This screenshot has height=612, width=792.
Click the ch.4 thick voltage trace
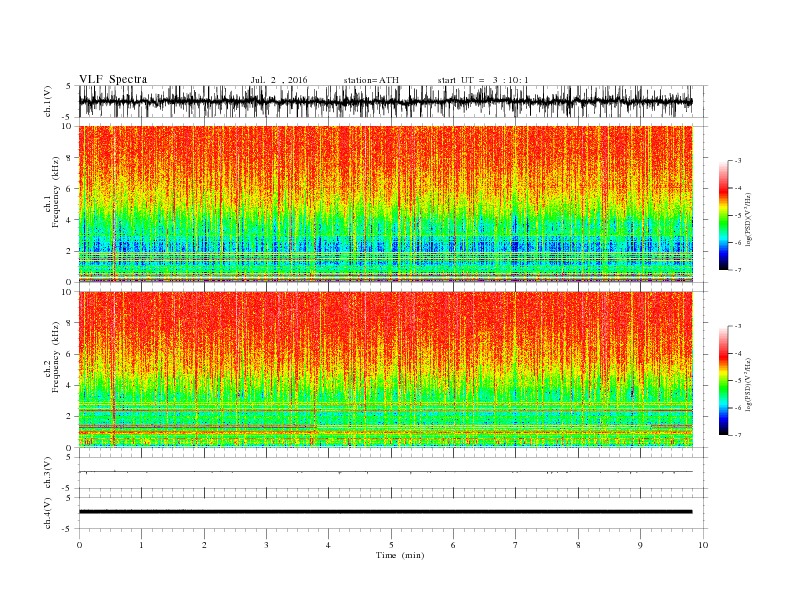click(x=386, y=512)
